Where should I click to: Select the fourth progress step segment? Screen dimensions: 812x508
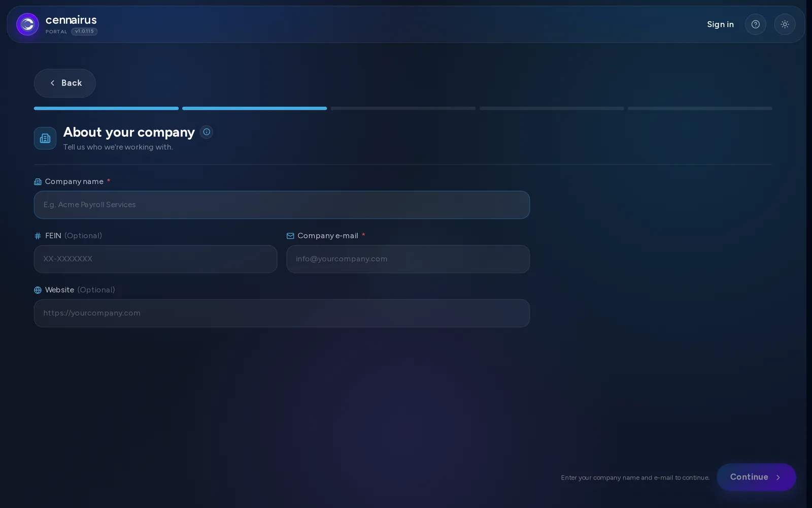point(552,108)
